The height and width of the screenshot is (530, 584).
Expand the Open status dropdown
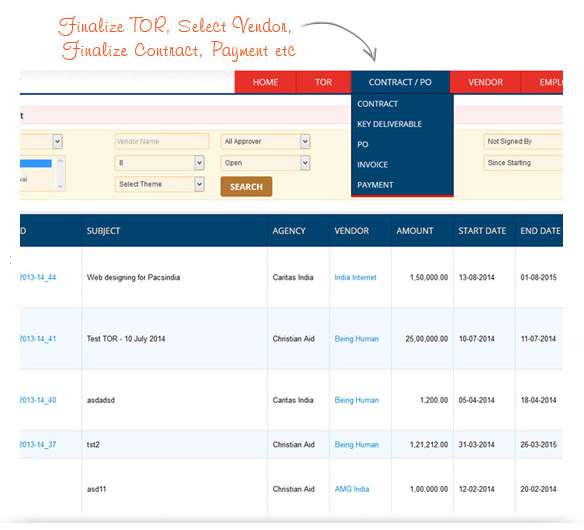265,163
